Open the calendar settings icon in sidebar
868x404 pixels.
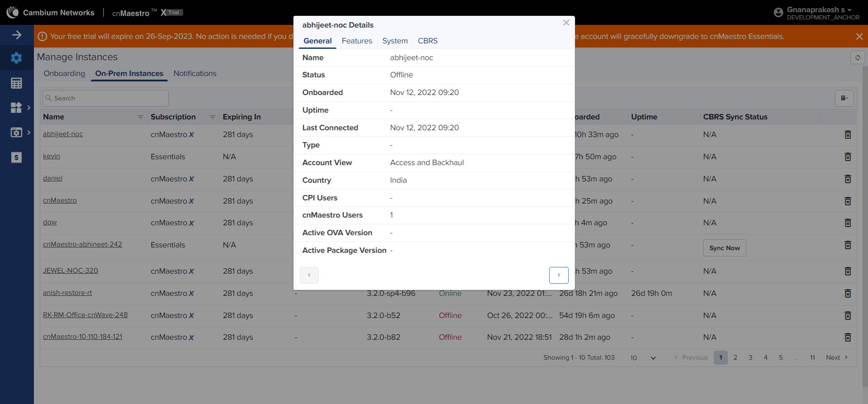[16, 133]
